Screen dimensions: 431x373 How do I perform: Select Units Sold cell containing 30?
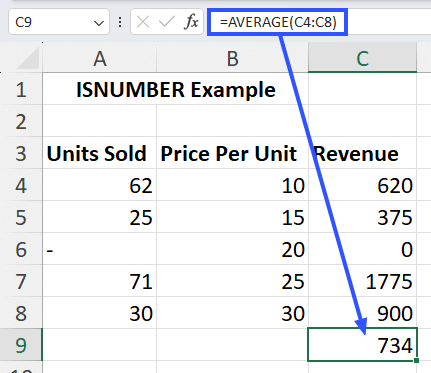pos(100,313)
